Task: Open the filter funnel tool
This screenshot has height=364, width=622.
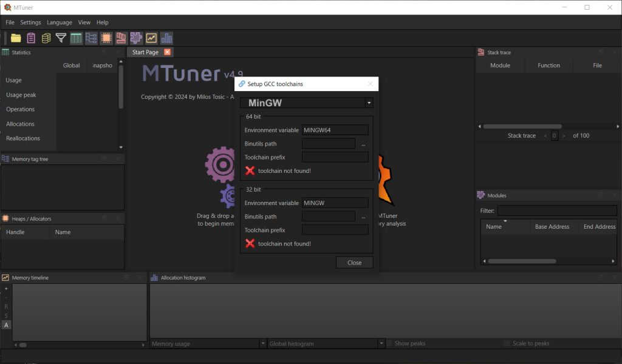Action: click(x=61, y=38)
